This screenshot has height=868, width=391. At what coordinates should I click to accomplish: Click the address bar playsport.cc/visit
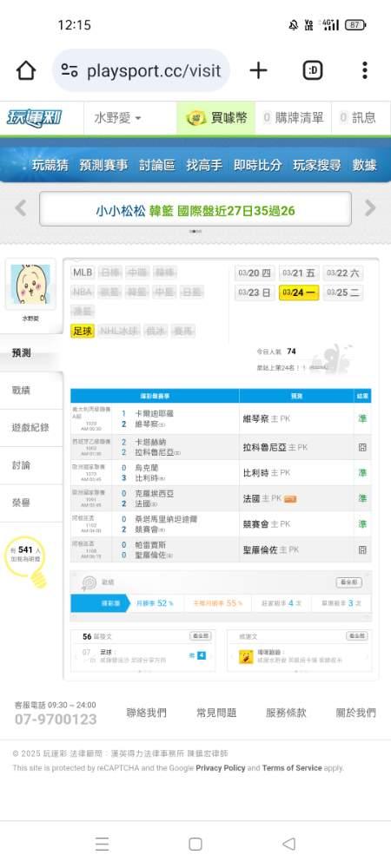(142, 70)
